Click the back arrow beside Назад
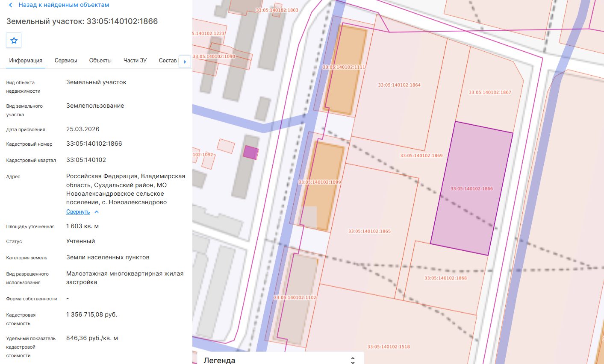 coord(11,5)
